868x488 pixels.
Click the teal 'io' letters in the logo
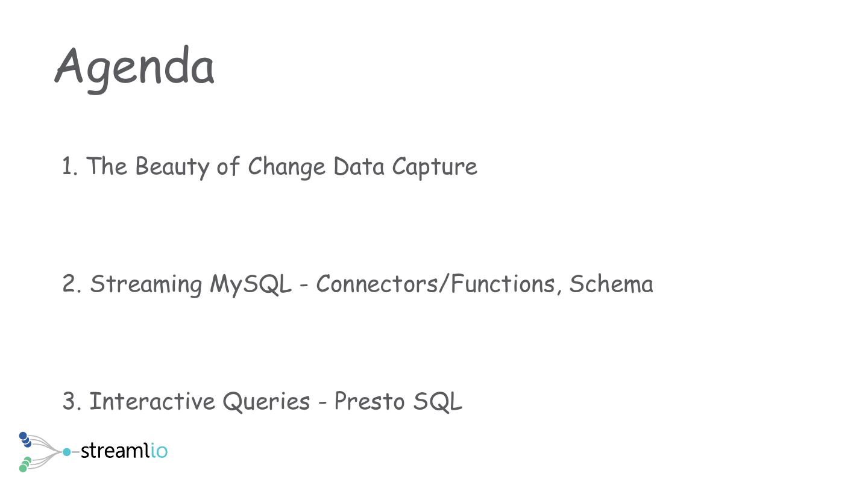[x=159, y=451]
